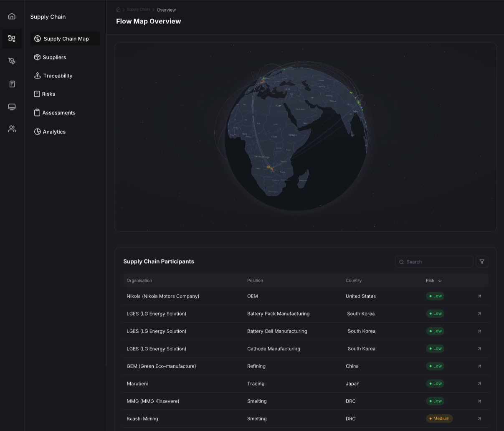
Task: Open Nikola Motors Company row arrow
Action: 479,296
